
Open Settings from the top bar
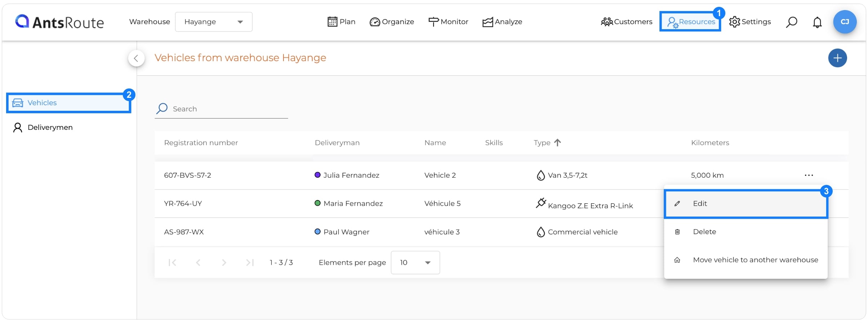click(750, 22)
